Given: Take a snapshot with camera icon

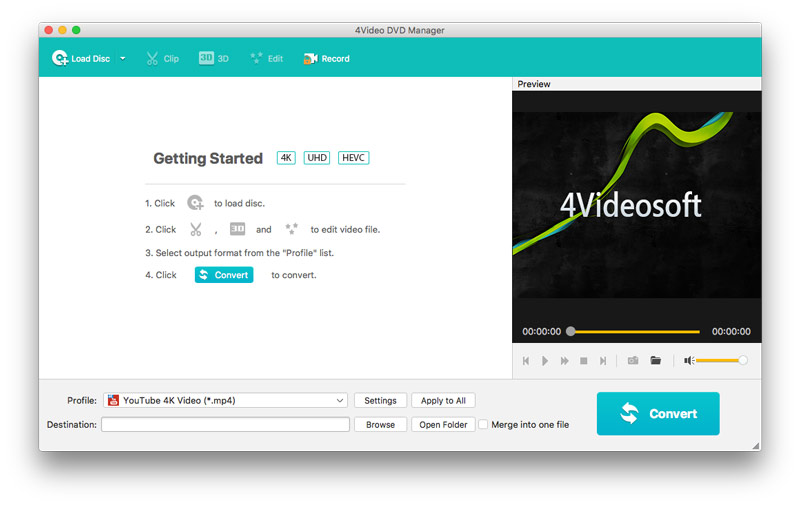Looking at the screenshot, I should pyautogui.click(x=633, y=360).
